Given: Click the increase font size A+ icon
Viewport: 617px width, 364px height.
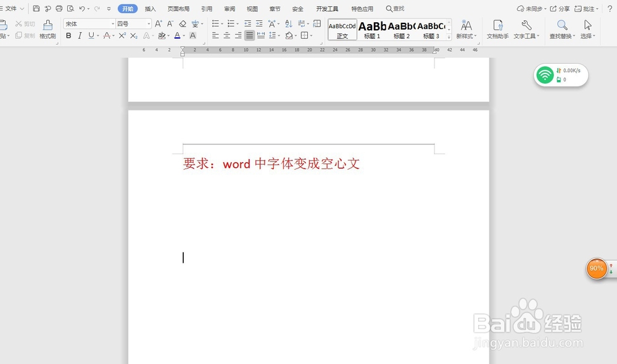Looking at the screenshot, I should tap(159, 23).
